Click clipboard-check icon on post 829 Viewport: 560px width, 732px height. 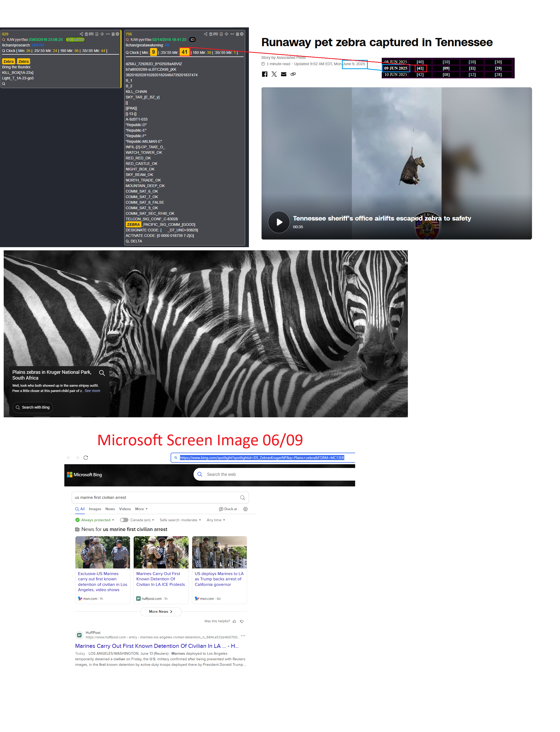(x=86, y=34)
